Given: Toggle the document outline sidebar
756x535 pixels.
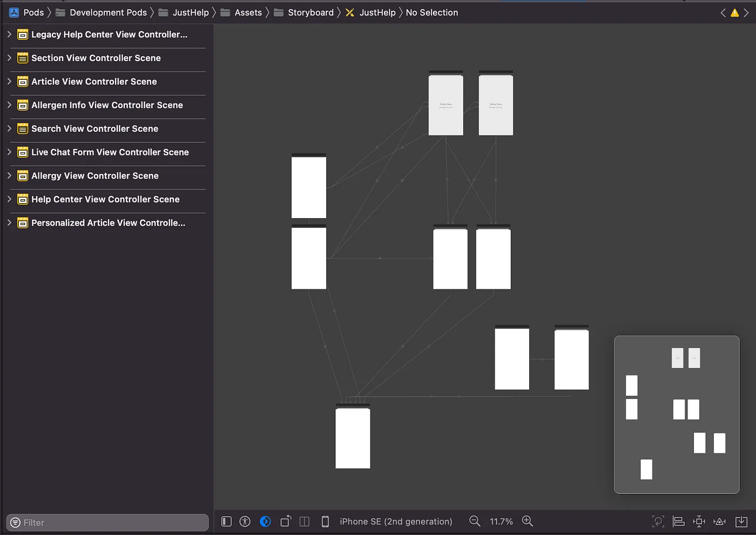Looking at the screenshot, I should click(226, 521).
